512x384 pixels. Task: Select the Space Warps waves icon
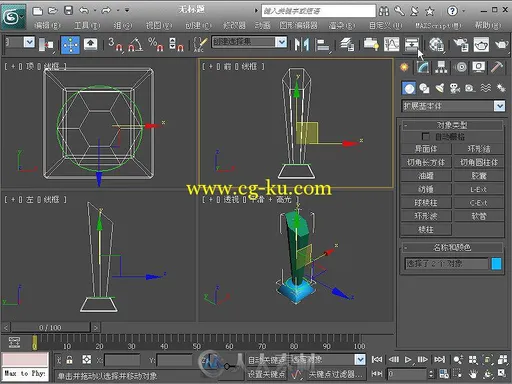(x=486, y=88)
